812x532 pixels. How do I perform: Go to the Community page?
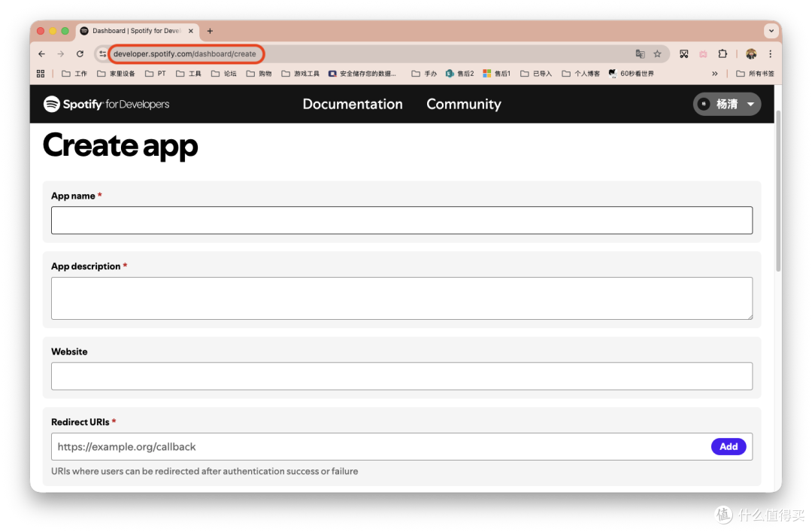point(463,105)
